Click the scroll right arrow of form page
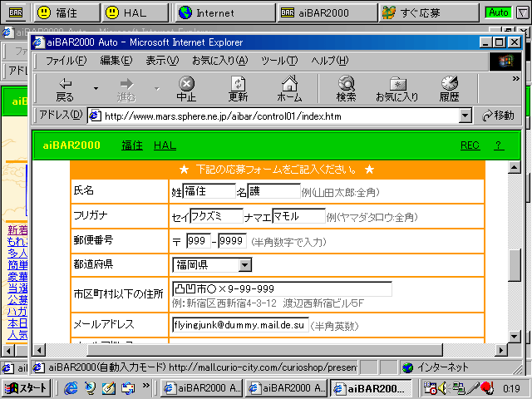The image size is (532, 399). pyautogui.click(x=501, y=350)
